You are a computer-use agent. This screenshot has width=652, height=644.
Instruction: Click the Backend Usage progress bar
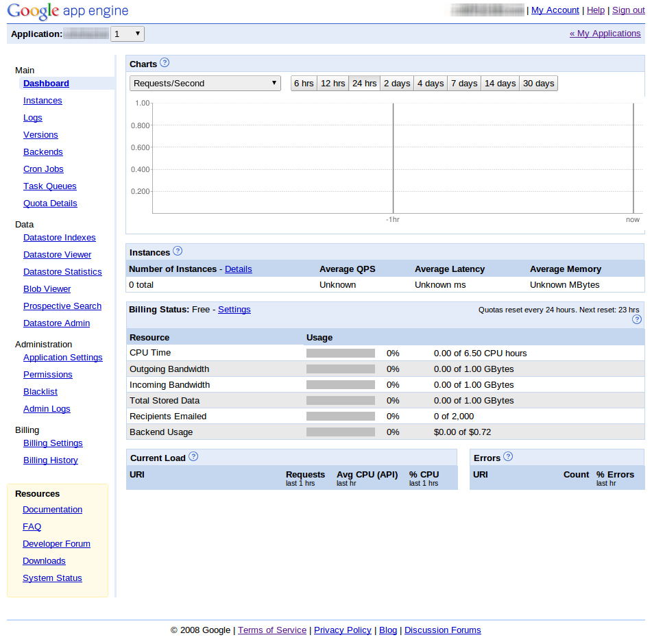click(341, 432)
